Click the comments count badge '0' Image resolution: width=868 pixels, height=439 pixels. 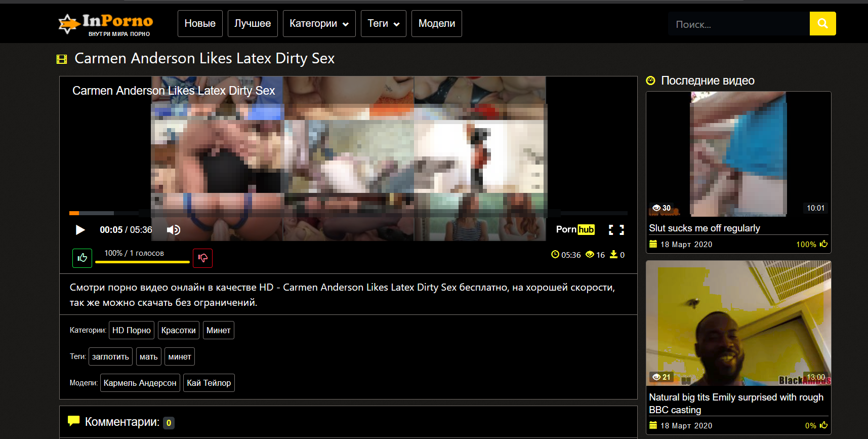tap(169, 423)
